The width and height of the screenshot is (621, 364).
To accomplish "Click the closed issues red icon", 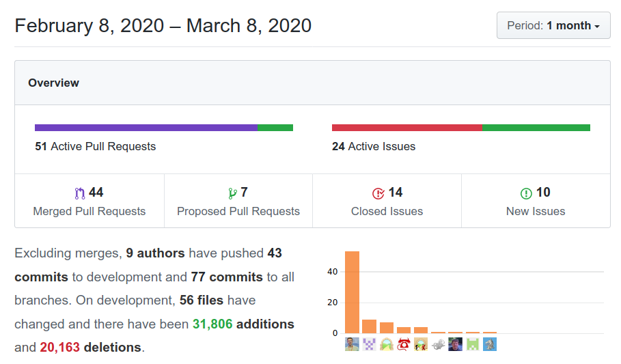I will click(378, 193).
